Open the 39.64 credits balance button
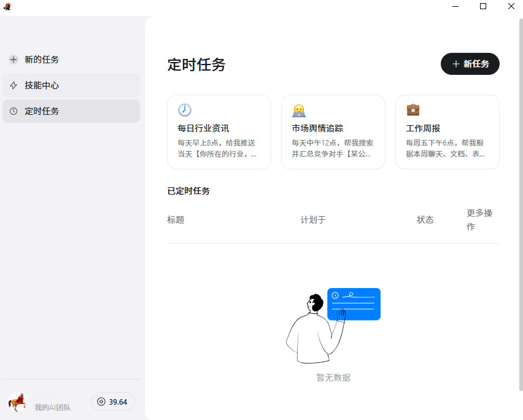 click(x=113, y=402)
